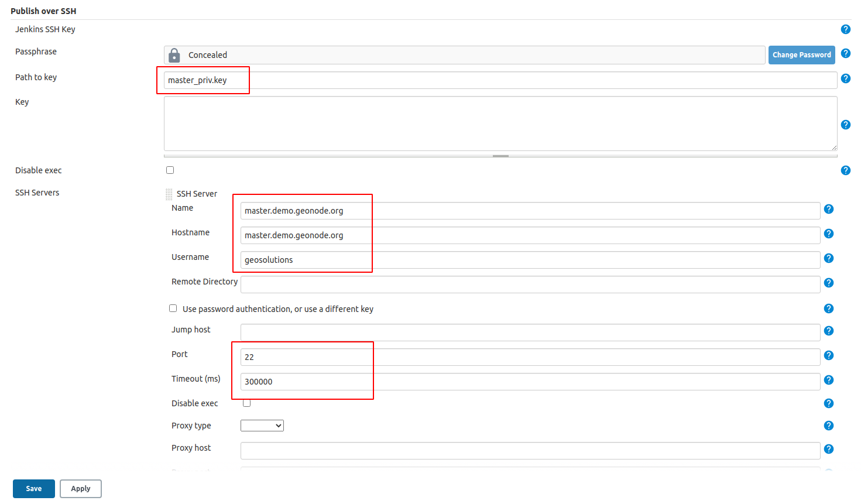Click into the Jump host field
This screenshot has height=504, width=861.
click(x=530, y=332)
